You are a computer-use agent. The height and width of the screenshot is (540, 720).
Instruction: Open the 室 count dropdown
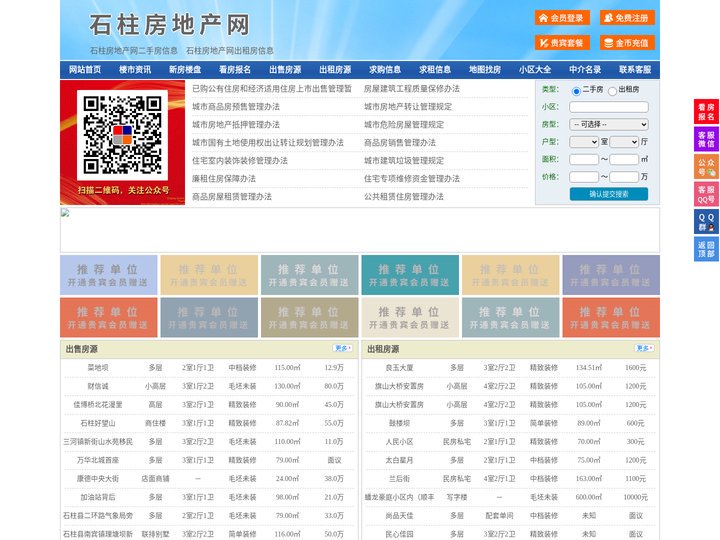click(x=584, y=142)
